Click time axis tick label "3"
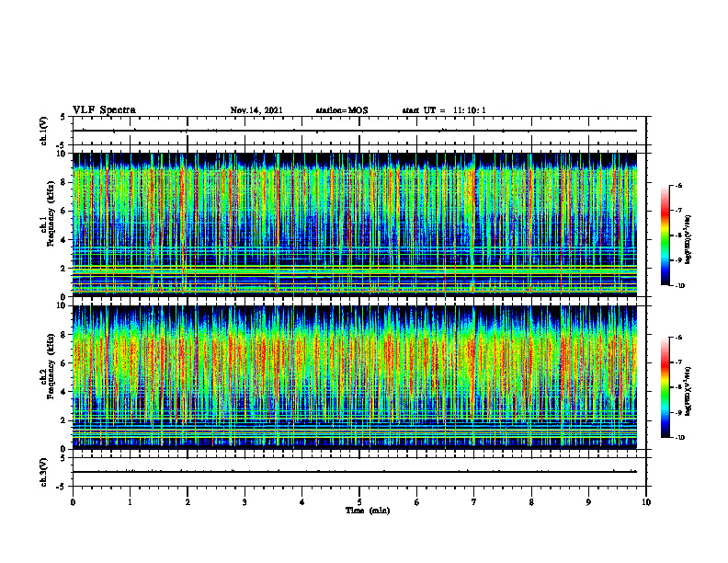This screenshot has width=728, height=563. 245,502
